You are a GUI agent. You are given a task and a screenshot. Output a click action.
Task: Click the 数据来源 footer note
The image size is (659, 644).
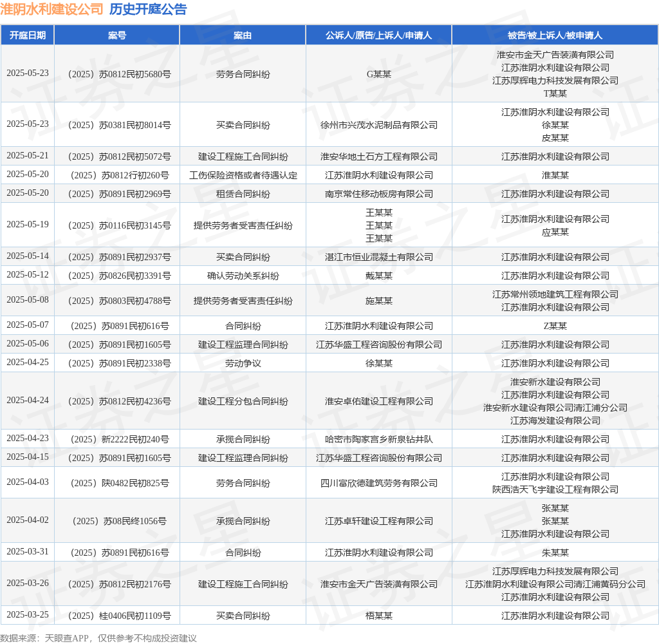98,638
